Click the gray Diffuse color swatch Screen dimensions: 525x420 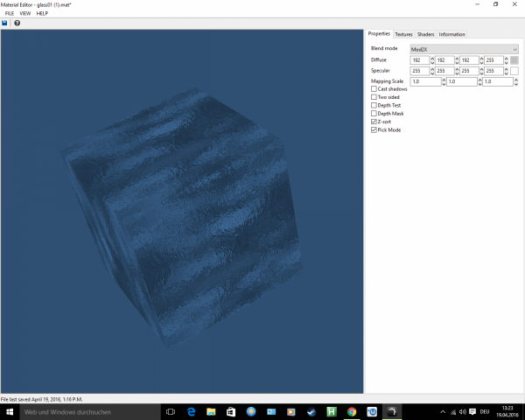(514, 60)
